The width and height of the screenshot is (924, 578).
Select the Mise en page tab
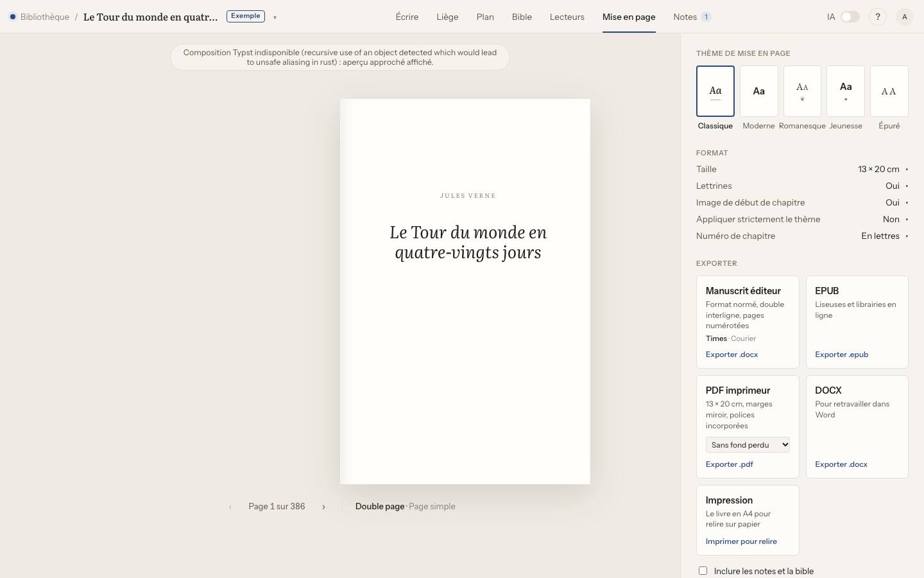(x=629, y=17)
